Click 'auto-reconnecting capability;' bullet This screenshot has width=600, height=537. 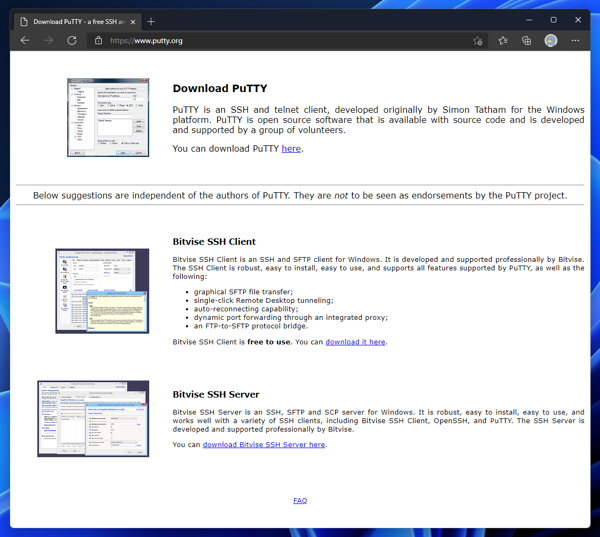coord(246,309)
